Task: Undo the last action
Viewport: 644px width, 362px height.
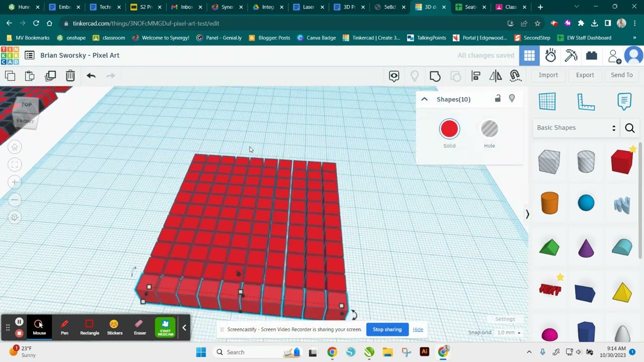Action: 91,76
